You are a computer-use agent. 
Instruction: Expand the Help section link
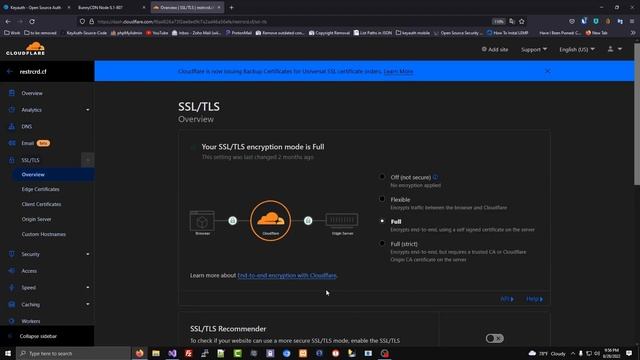(534, 299)
